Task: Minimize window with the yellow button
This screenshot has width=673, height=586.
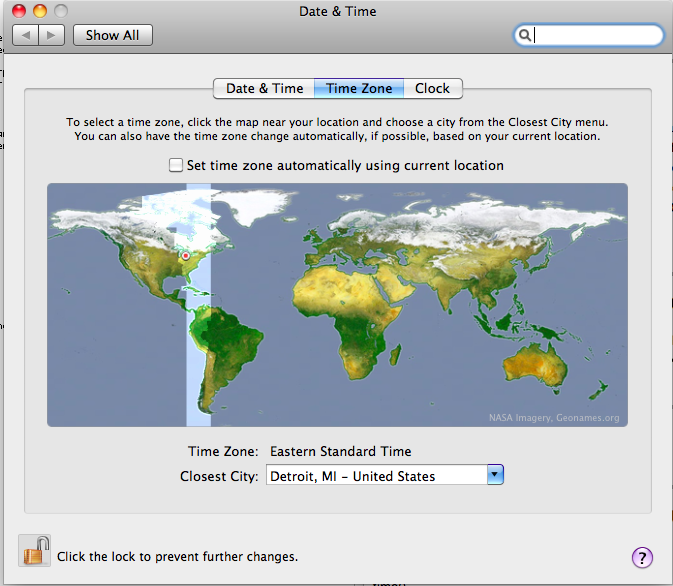Action: tap(40, 11)
